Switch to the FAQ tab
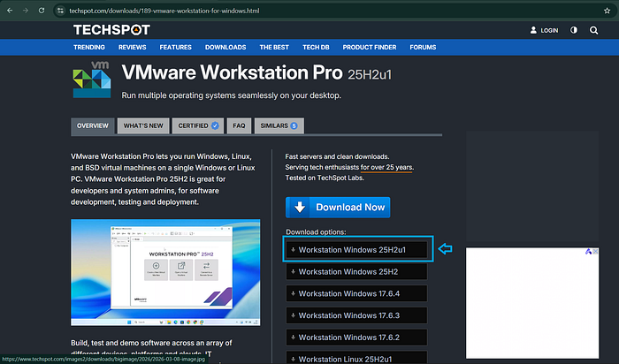The image size is (619, 364). 239,125
